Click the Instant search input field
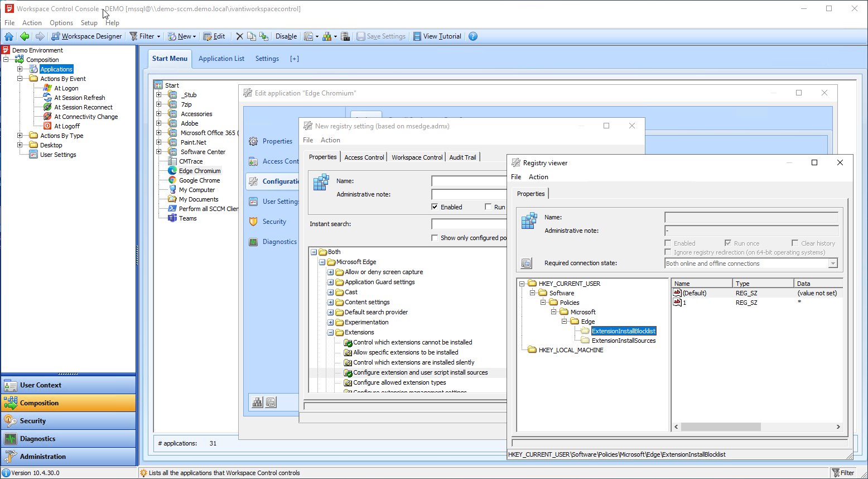The height and width of the screenshot is (479, 868). [469, 224]
